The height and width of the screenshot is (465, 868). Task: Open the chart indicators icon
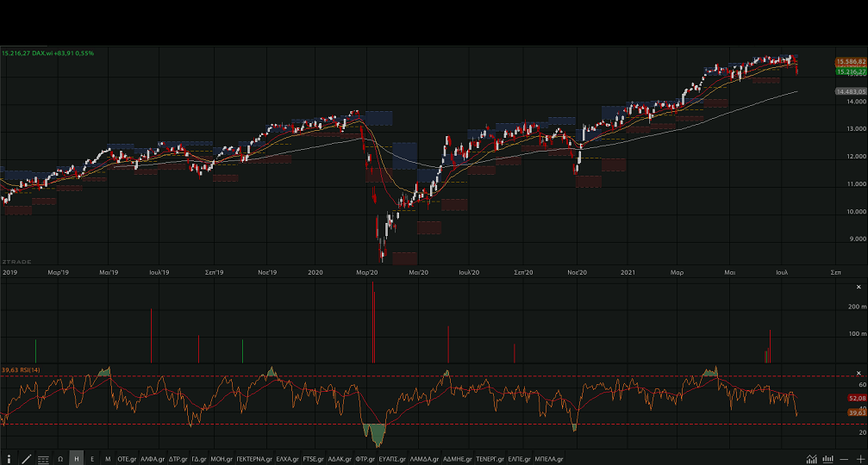click(x=812, y=459)
